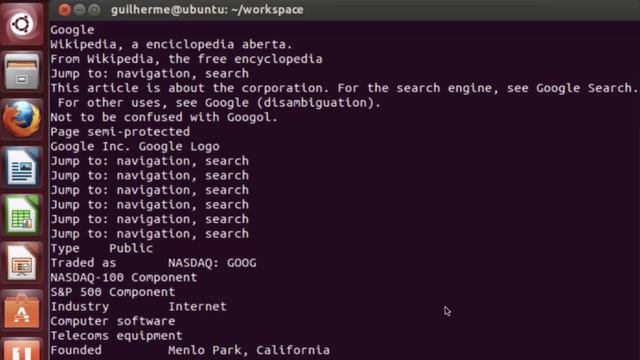Open the Files manager from dock
The image size is (640, 360).
click(x=22, y=72)
